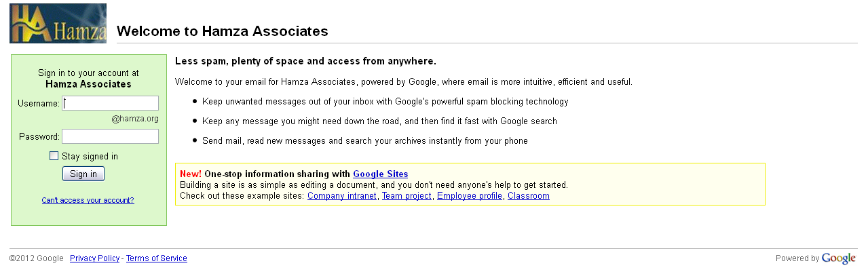Click the Username label text
This screenshot has height=274, width=868.
pos(39,103)
